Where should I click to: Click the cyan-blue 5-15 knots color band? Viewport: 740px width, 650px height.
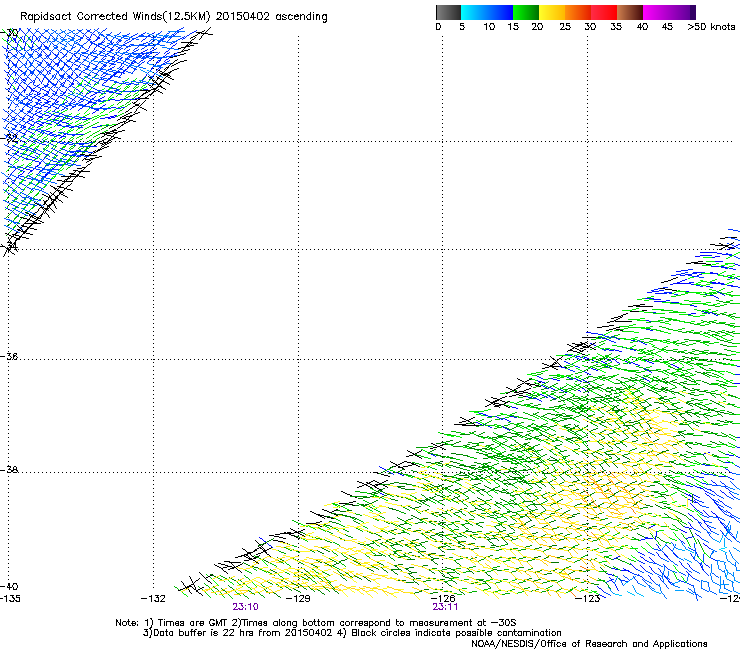(487, 12)
